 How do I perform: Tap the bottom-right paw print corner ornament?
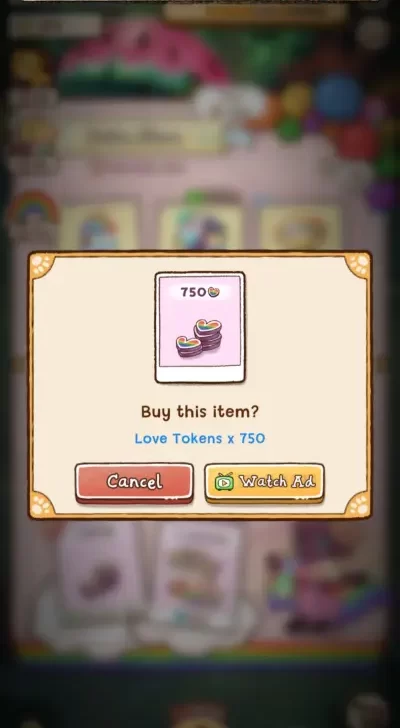click(x=357, y=504)
